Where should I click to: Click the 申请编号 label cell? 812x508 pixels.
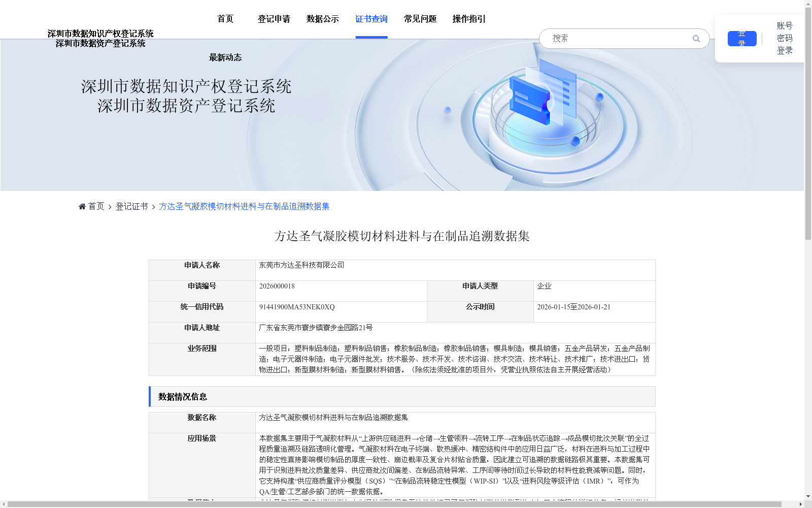202,291
